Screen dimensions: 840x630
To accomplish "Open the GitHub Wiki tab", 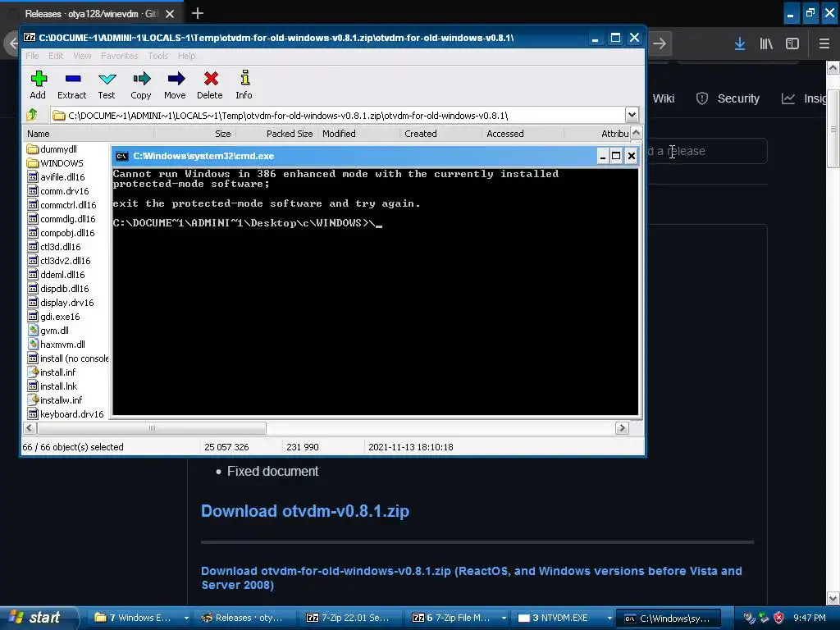I will (663, 98).
